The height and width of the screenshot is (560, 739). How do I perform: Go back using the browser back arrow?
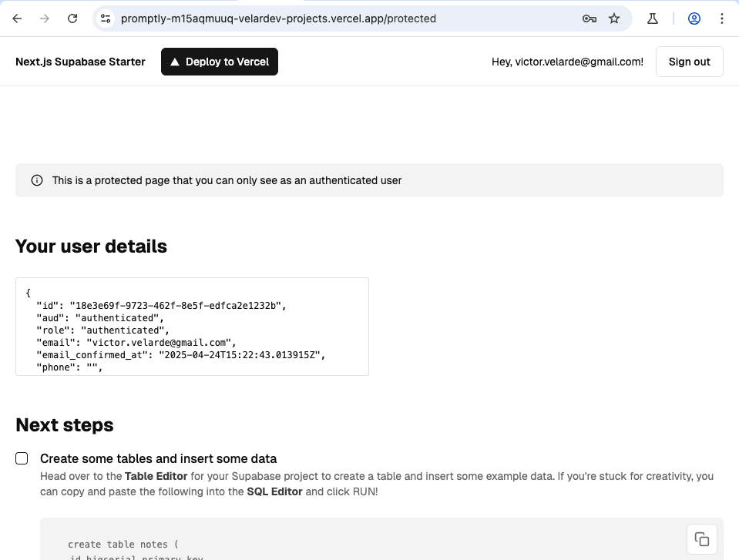pyautogui.click(x=18, y=18)
